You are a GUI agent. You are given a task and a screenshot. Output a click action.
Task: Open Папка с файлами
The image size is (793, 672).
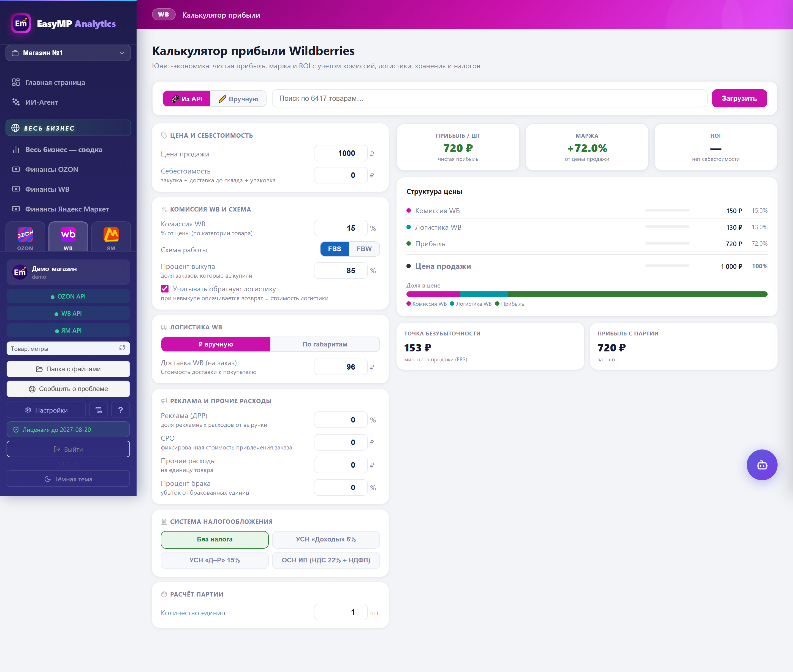pos(68,369)
